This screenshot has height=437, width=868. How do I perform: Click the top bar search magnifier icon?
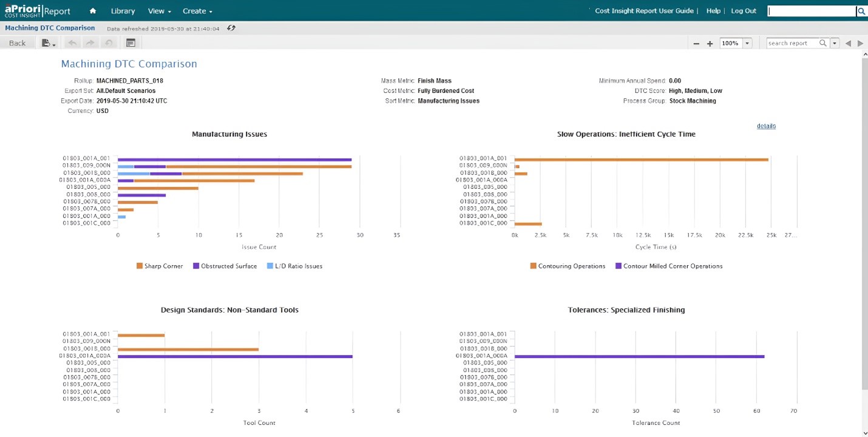(x=861, y=11)
